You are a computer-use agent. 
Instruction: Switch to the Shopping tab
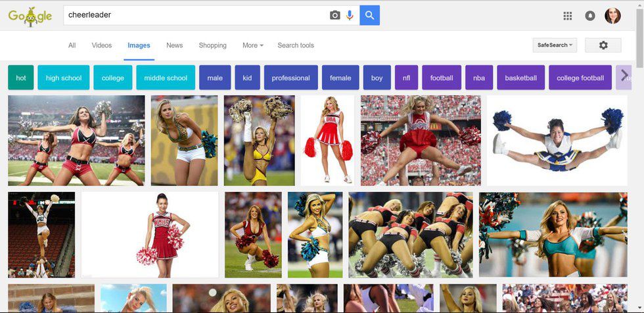[x=212, y=45]
